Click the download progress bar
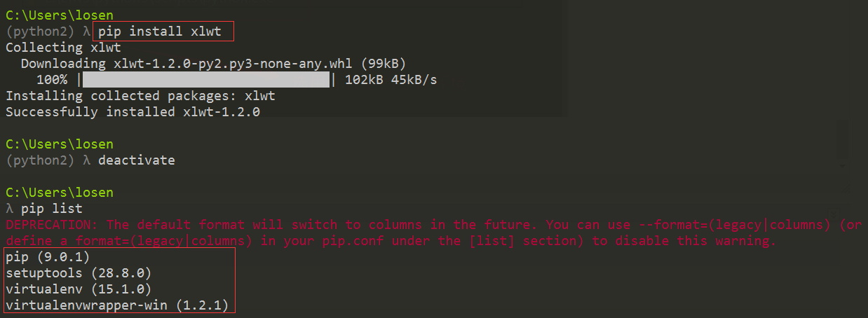 click(205, 80)
